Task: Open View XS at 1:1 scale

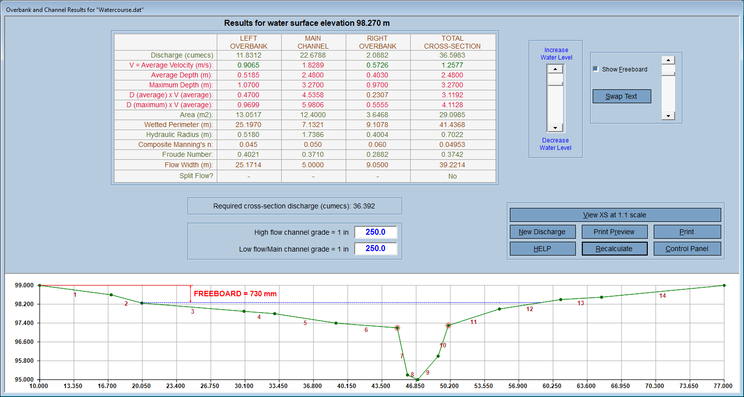Action: pos(615,215)
